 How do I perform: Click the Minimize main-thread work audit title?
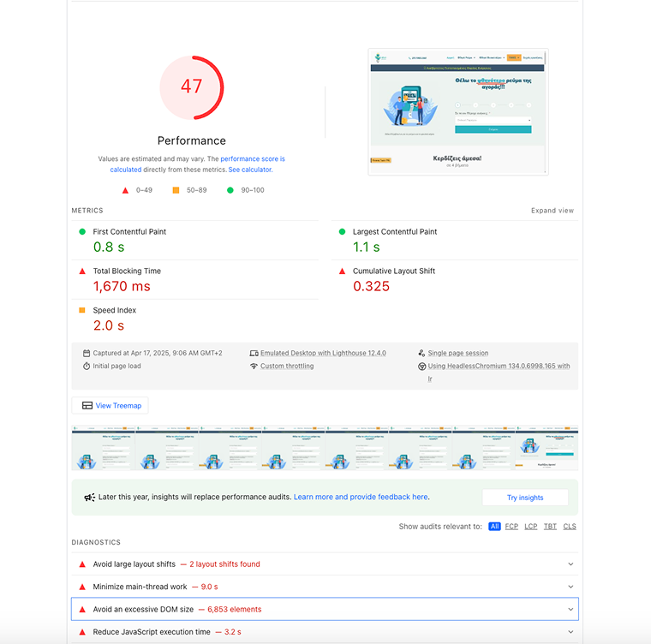140,587
